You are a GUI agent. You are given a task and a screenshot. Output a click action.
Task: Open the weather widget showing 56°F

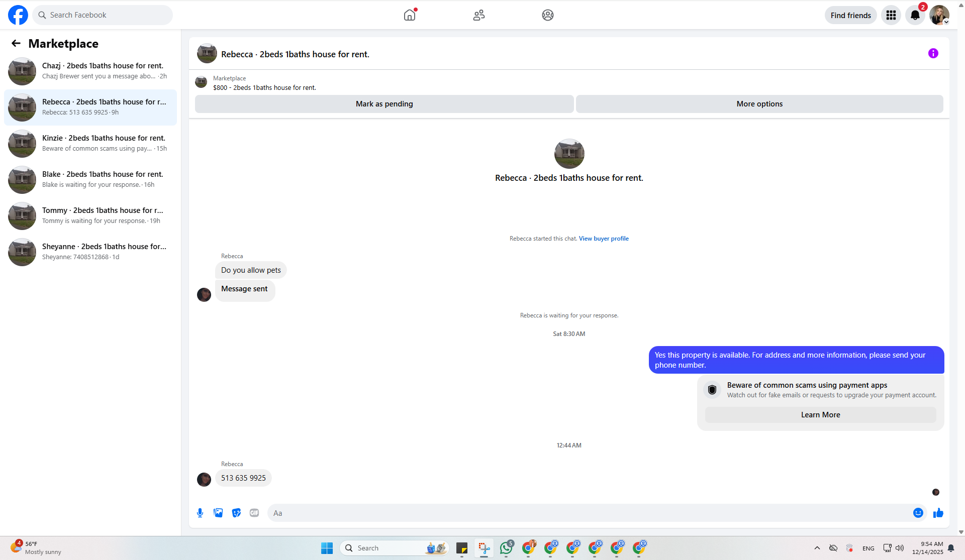click(35, 548)
